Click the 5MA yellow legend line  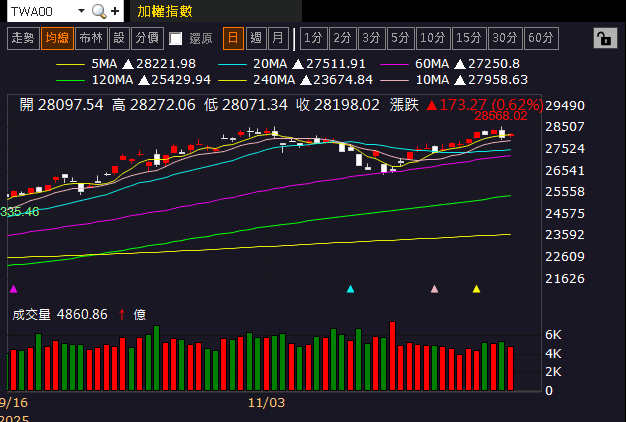[70, 64]
